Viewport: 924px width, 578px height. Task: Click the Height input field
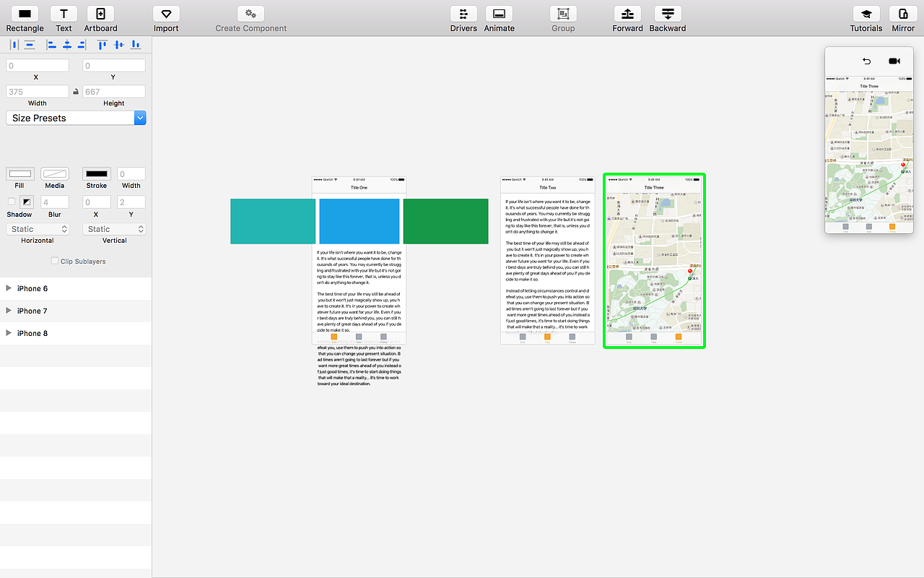114,92
